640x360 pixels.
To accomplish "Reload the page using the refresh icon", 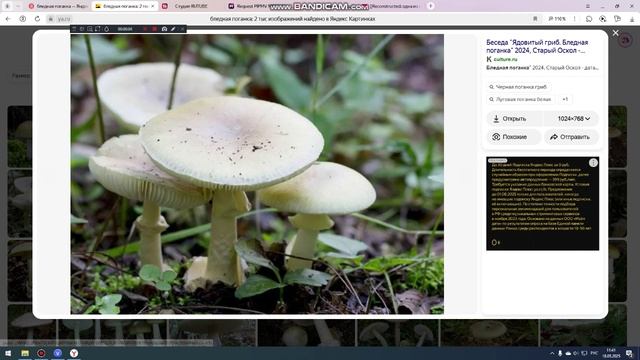I will (37, 19).
